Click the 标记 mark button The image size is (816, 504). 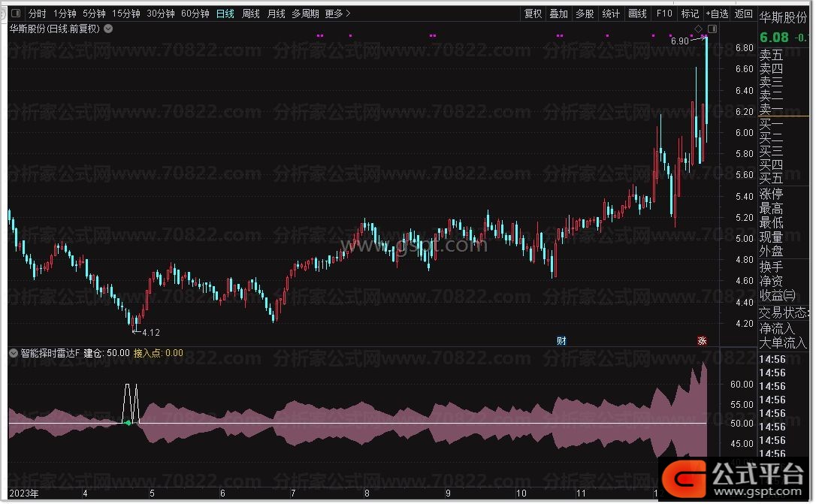(x=690, y=14)
